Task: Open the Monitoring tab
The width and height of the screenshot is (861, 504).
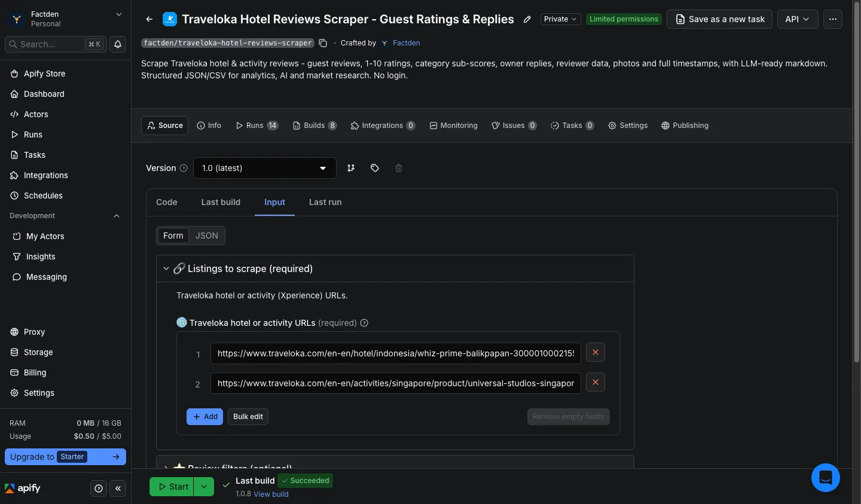Action: pos(454,126)
